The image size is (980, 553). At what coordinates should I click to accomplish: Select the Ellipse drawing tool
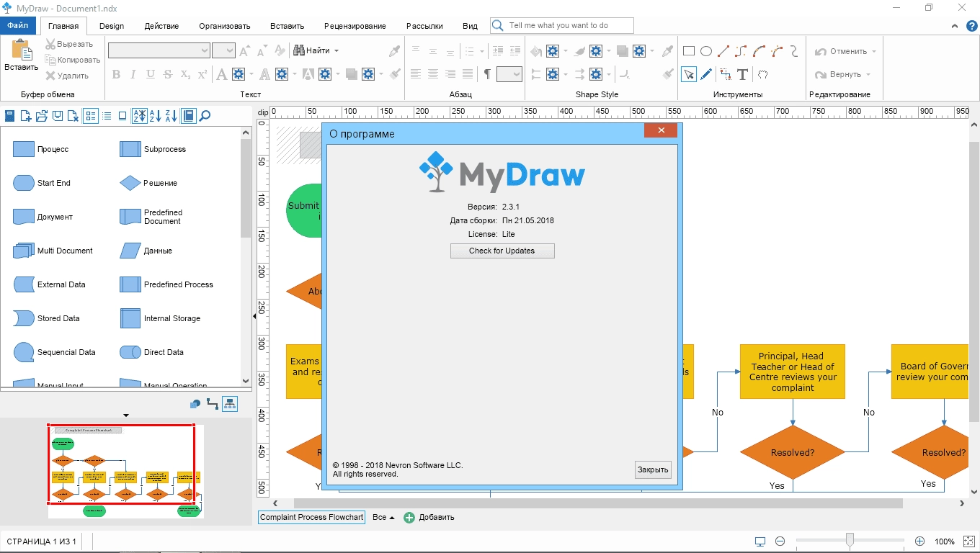pos(706,51)
